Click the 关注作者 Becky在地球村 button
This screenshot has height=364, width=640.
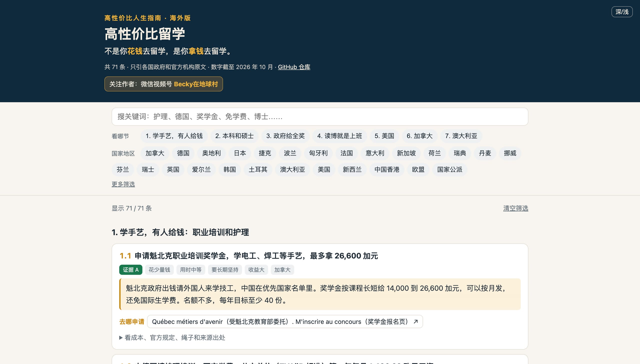click(x=163, y=84)
